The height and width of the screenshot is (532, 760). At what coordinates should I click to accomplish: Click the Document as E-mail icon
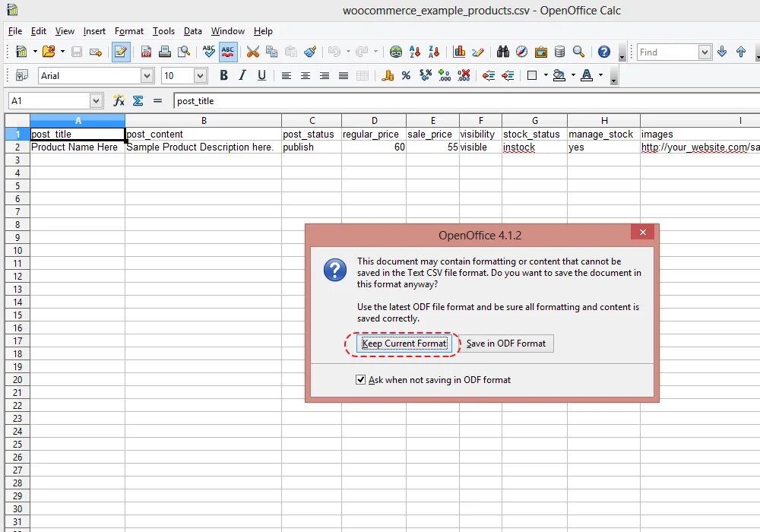coord(96,52)
